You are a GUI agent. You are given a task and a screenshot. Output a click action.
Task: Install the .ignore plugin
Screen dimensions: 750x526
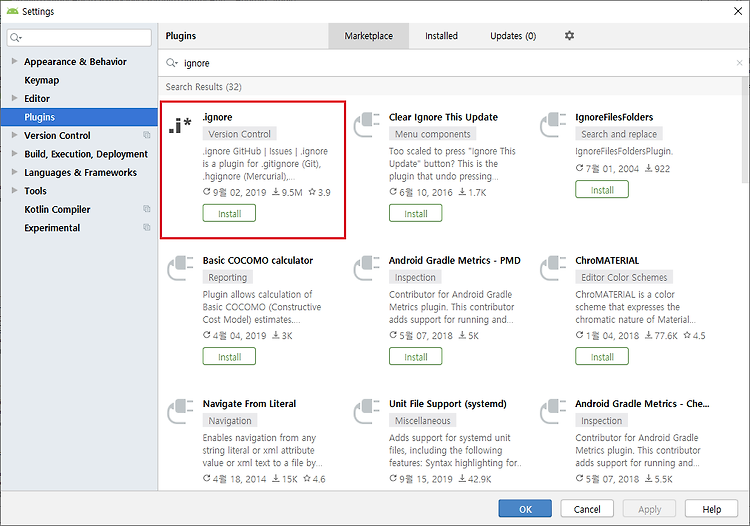[229, 213]
